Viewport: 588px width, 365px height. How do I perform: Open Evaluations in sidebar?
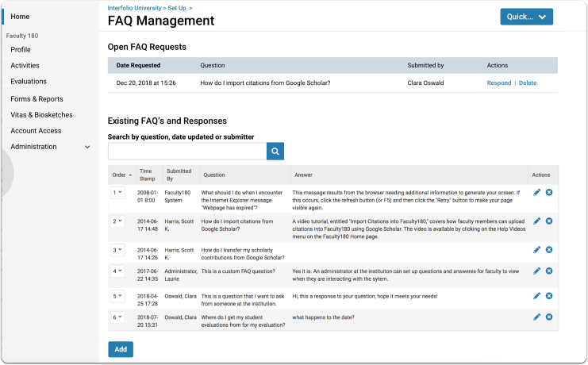coord(29,82)
